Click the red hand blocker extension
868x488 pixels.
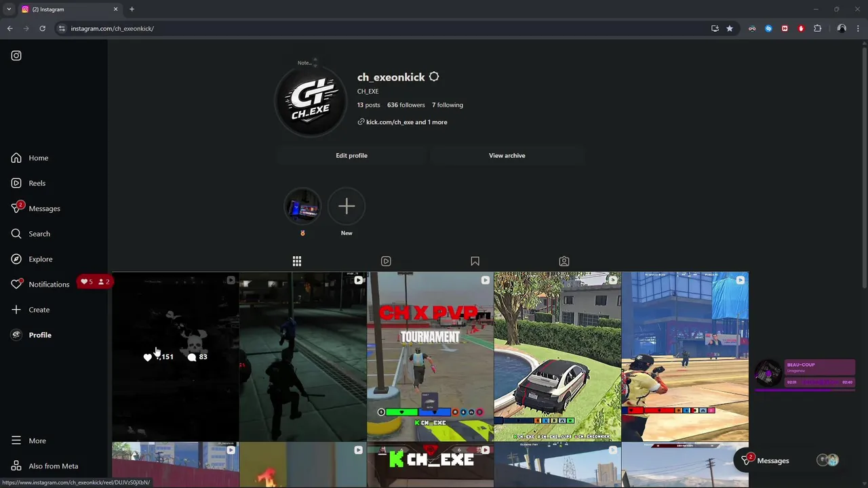pyautogui.click(x=801, y=28)
